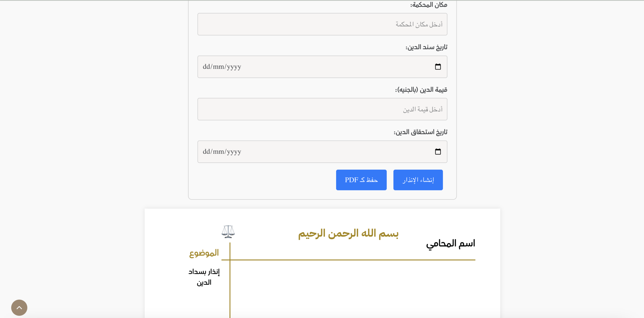Viewport: 644px width, 318px height.
Task: Click the إنشاء الإنذار button
Action: (x=418, y=180)
